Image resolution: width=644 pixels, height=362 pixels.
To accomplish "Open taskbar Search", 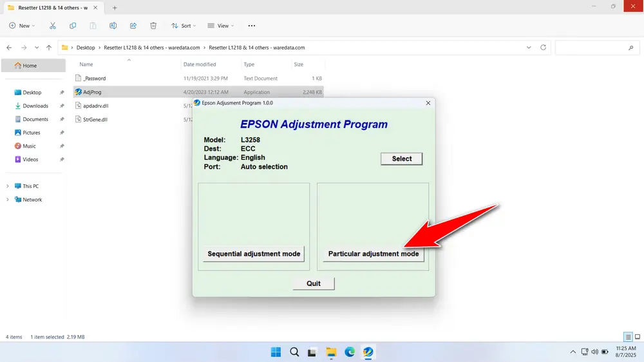I will [294, 352].
